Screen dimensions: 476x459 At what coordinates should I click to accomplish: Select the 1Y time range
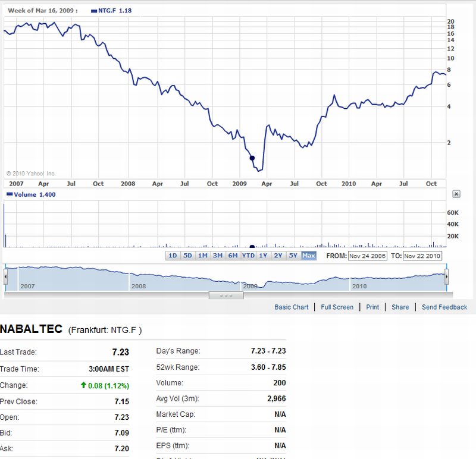coord(263,256)
